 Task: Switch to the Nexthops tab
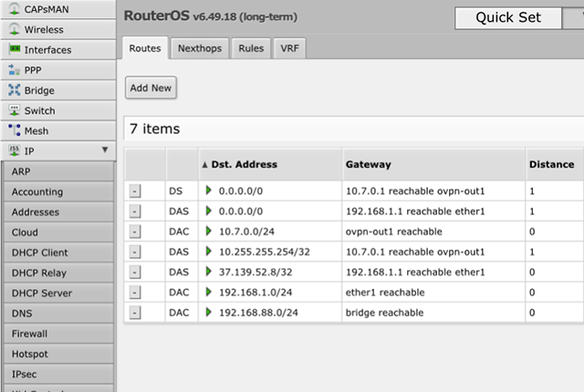point(200,48)
